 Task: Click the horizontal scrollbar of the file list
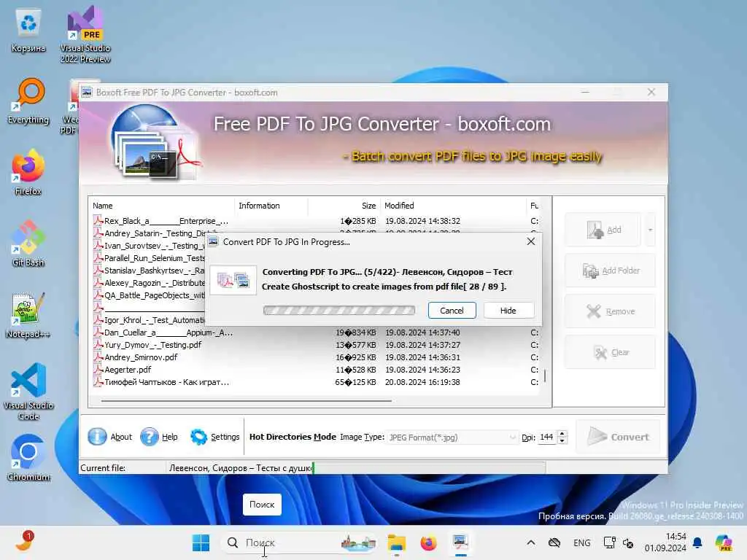247,401
